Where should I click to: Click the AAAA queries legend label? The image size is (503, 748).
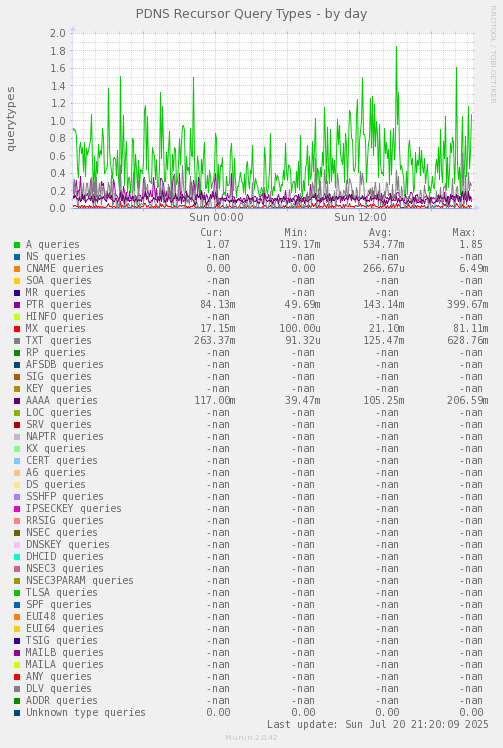click(x=62, y=401)
